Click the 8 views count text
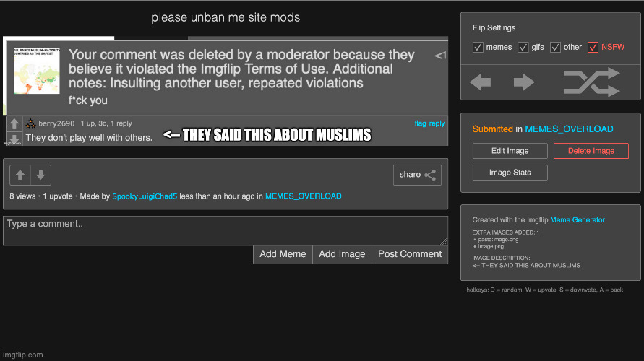The width and height of the screenshot is (644, 361). (22, 196)
